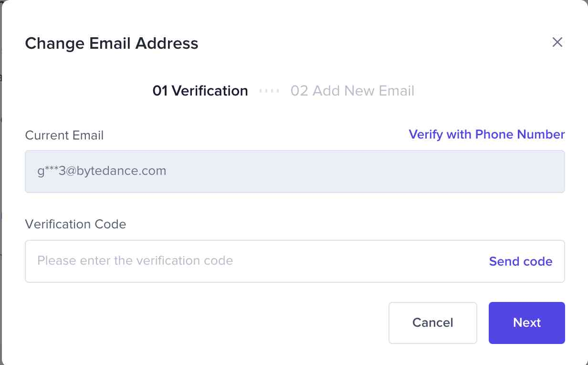Click the Verification Code label
The height and width of the screenshot is (365, 588).
coord(75,224)
